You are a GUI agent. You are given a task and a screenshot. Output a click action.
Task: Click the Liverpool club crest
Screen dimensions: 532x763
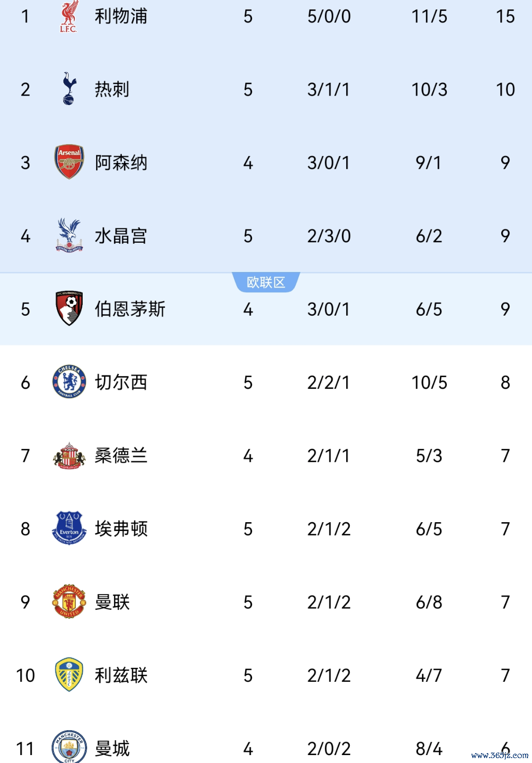pos(69,16)
